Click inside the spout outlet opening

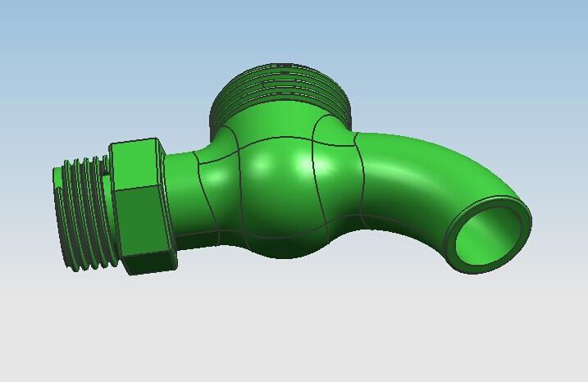coord(489,236)
